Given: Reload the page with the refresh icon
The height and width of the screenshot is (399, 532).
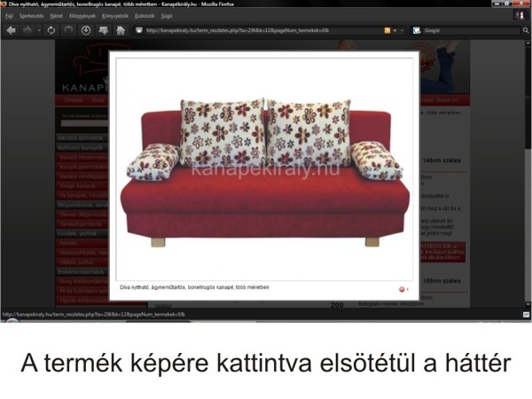Looking at the screenshot, I should tap(51, 30).
